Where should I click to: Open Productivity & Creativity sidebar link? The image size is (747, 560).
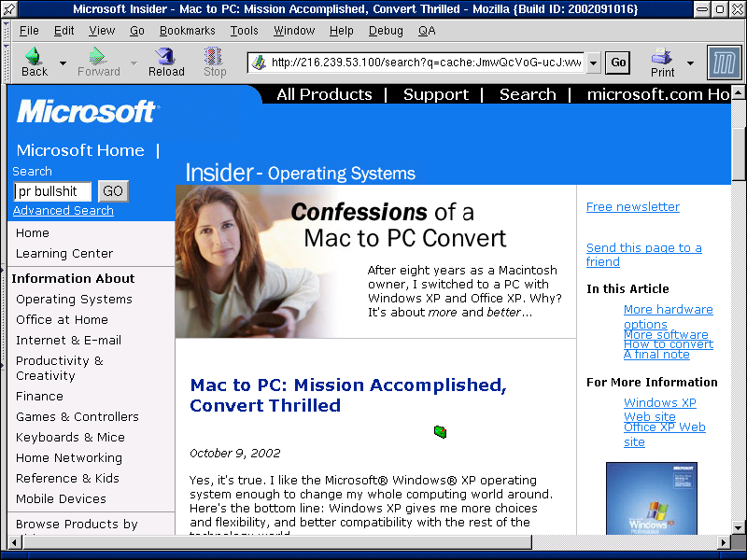coord(60,368)
